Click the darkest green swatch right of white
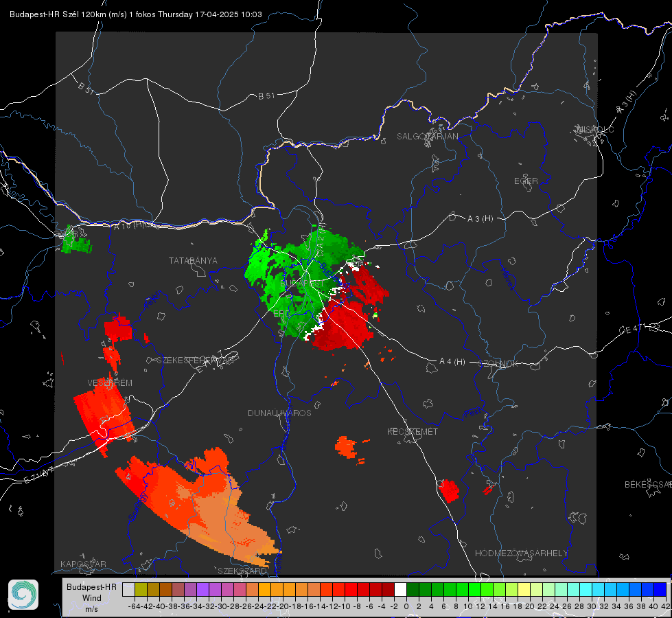 tap(413, 589)
